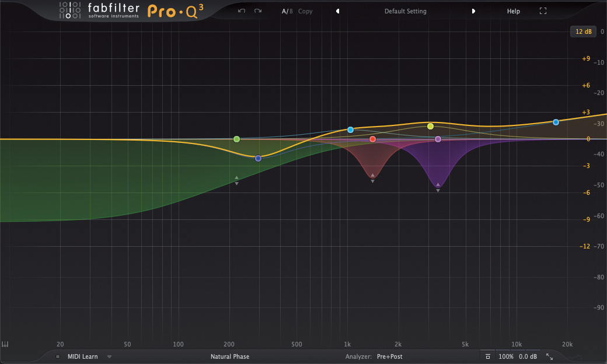Toggle A/B comparison state
This screenshot has width=607, height=364.
click(x=287, y=11)
